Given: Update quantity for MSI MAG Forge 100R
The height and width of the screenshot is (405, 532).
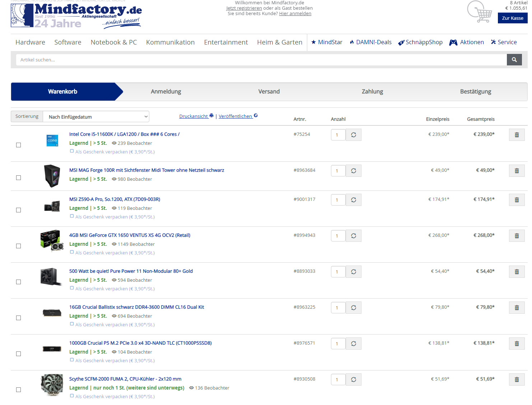Looking at the screenshot, I should [x=354, y=171].
